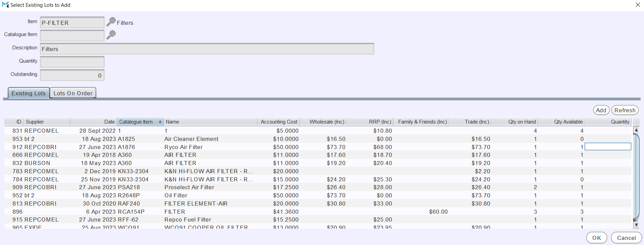Click catalogue item RAF240 cell
The width and height of the screenshot is (644, 245).
click(x=129, y=203)
